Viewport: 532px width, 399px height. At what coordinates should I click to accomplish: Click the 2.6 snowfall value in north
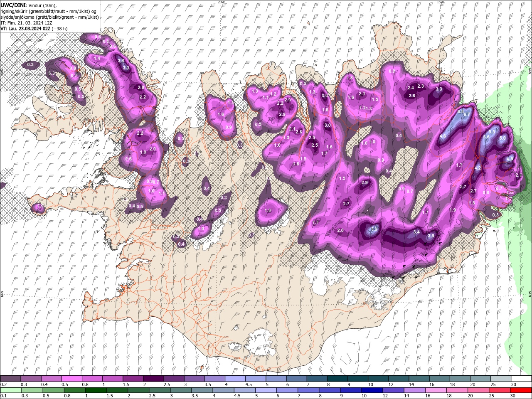pyautogui.click(x=298, y=132)
